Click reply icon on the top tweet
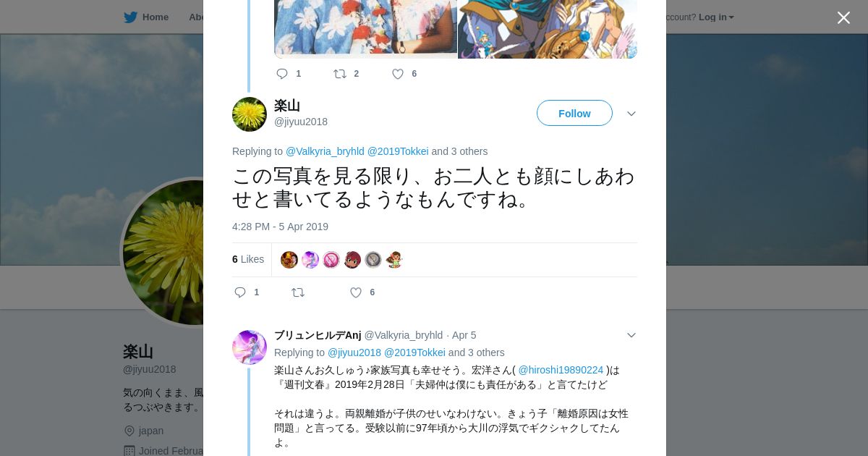This screenshot has height=456, width=868. [282, 74]
